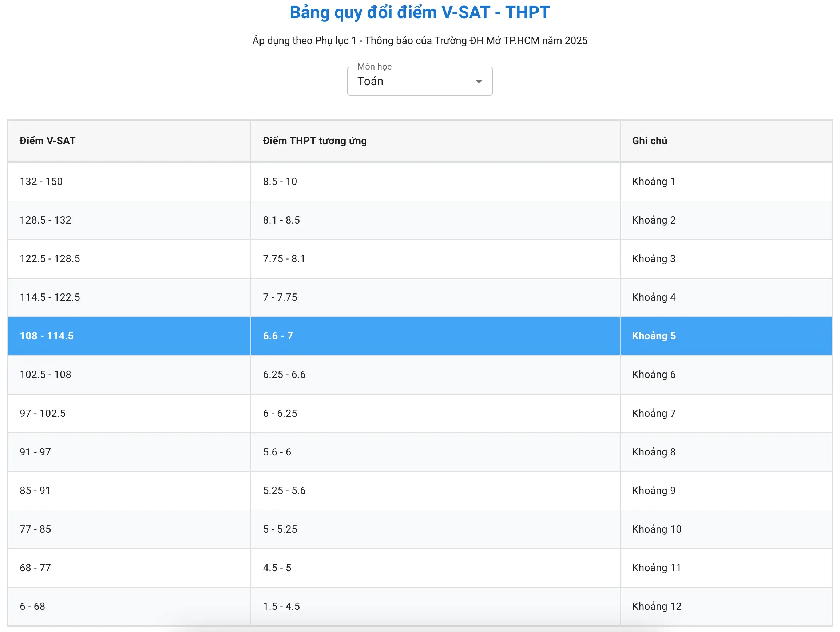Click the Điểm V-SAT column header
The width and height of the screenshot is (840, 632).
pyautogui.click(x=47, y=141)
